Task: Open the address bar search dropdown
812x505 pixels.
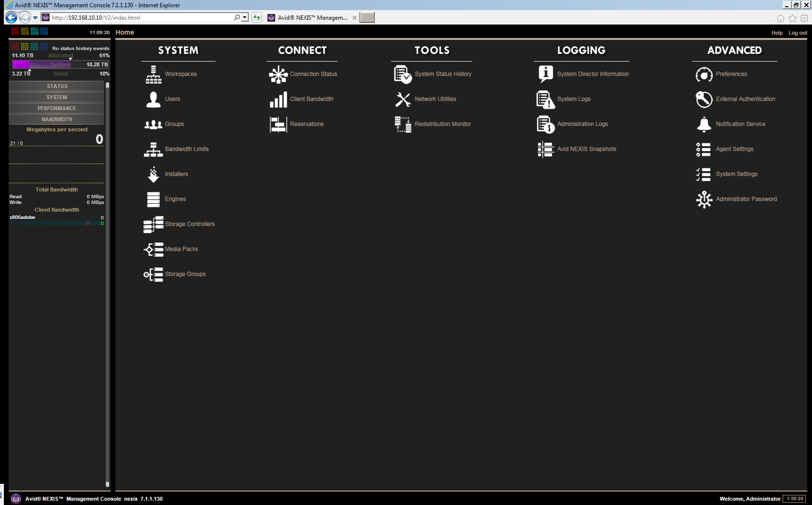Action: 245,17
